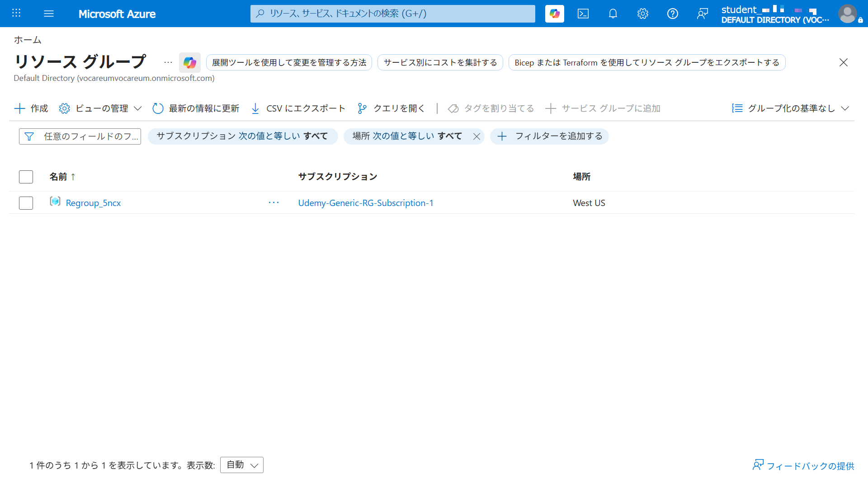Click フィードバックの提供 link
The height and width of the screenshot is (488, 868).
coord(803,465)
